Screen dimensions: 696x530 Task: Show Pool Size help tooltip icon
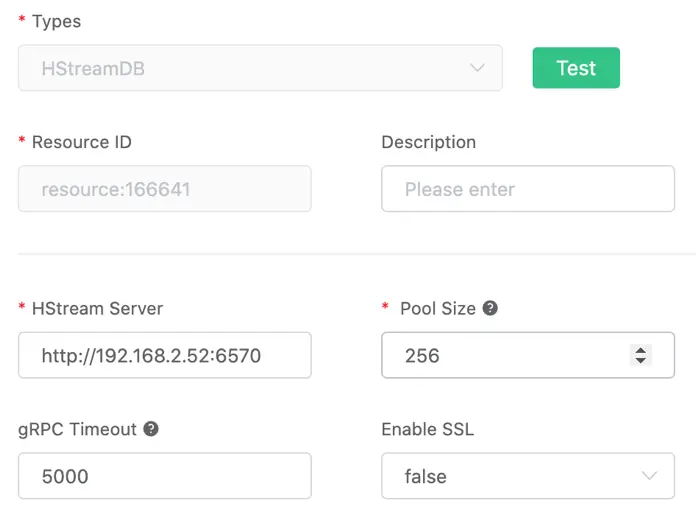[490, 308]
